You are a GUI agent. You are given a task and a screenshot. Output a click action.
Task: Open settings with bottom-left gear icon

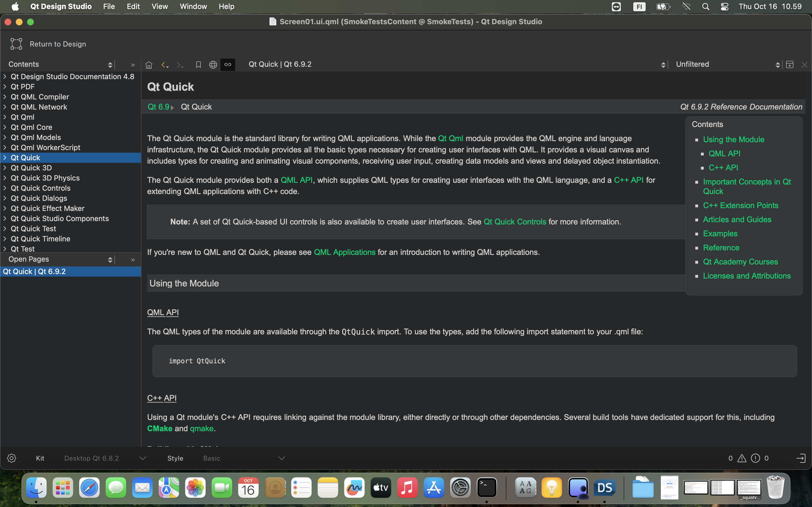11,458
